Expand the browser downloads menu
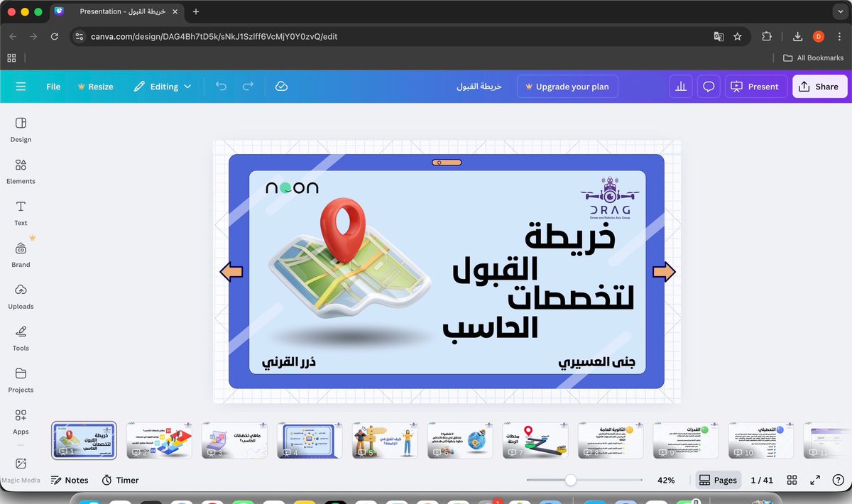The height and width of the screenshot is (504, 852). [x=797, y=35]
